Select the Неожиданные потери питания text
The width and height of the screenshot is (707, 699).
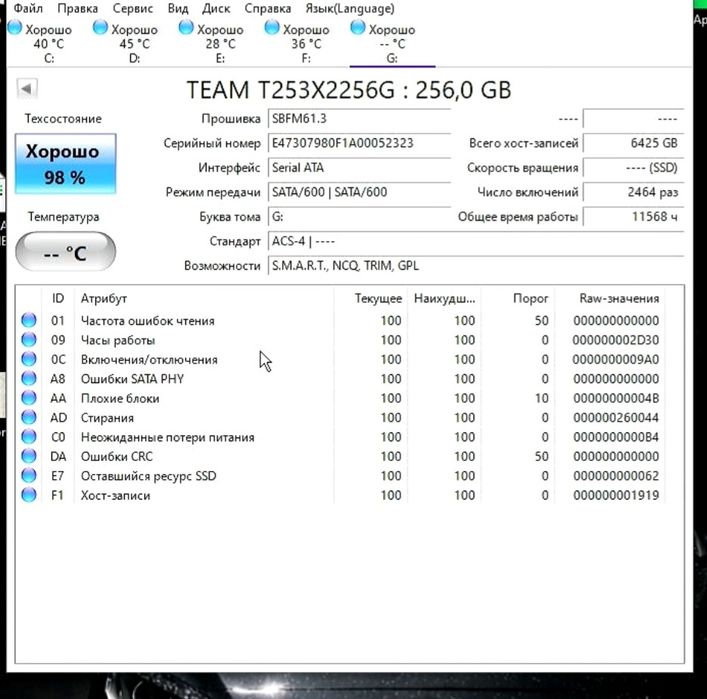[x=167, y=437]
